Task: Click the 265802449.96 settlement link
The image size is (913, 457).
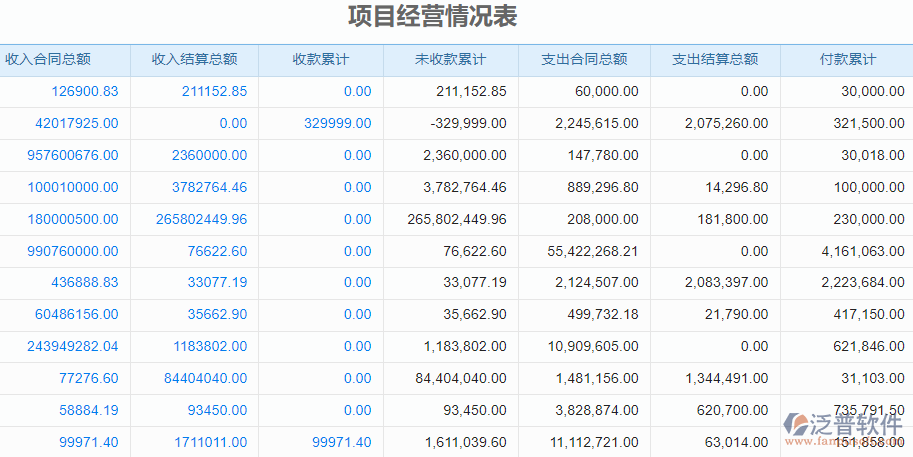Action: click(201, 220)
